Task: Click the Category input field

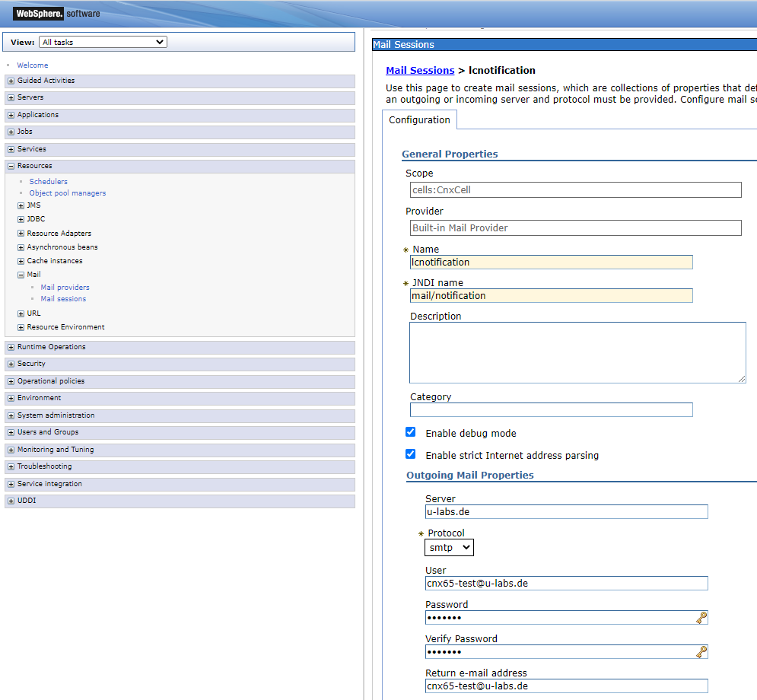Action: tap(552, 410)
